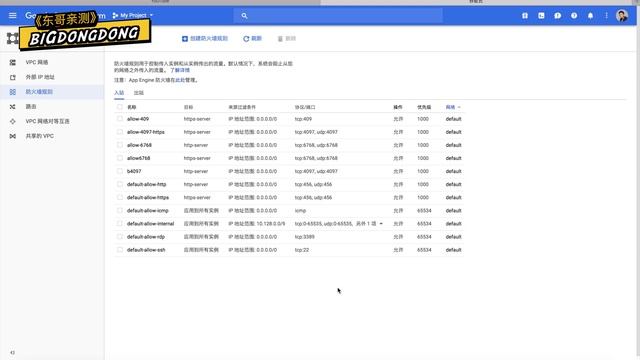Switch to the 入站 ingress tab

[119, 93]
